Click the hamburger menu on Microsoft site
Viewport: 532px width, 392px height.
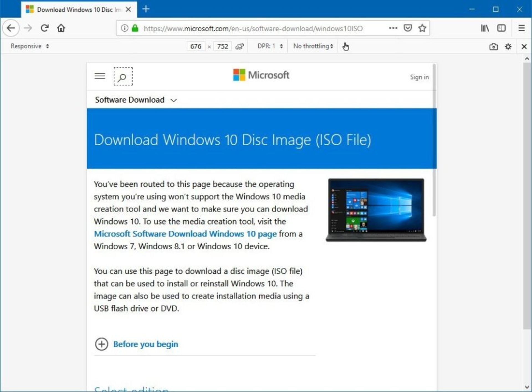99,77
